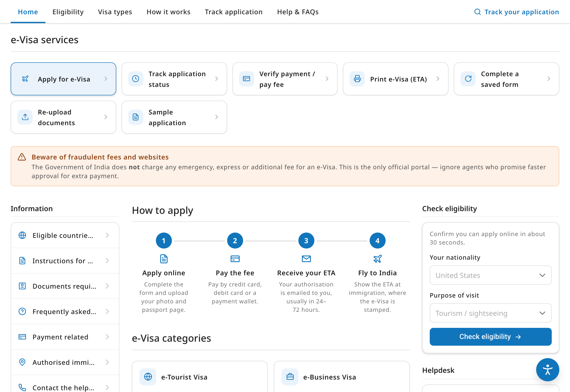Open the Your nationality dropdown

tap(490, 275)
